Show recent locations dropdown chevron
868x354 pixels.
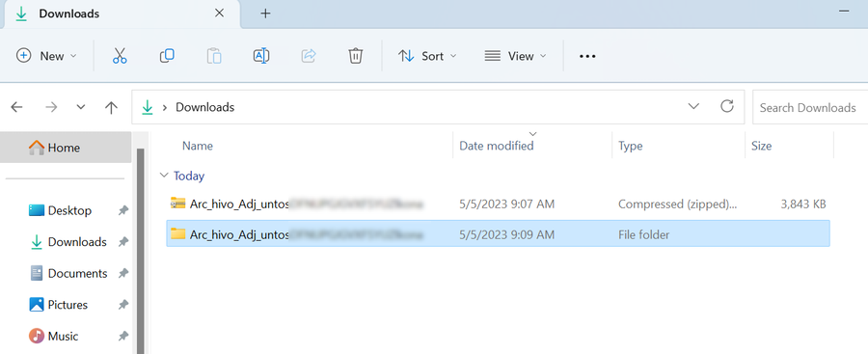click(81, 107)
